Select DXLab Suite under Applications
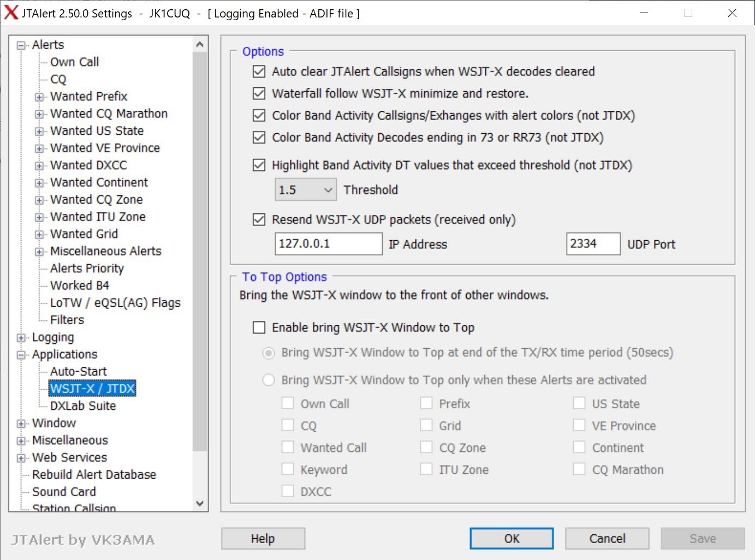 (83, 406)
